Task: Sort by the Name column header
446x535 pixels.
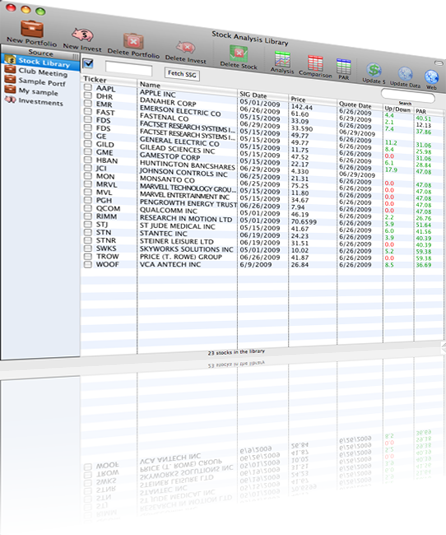Action: point(150,85)
